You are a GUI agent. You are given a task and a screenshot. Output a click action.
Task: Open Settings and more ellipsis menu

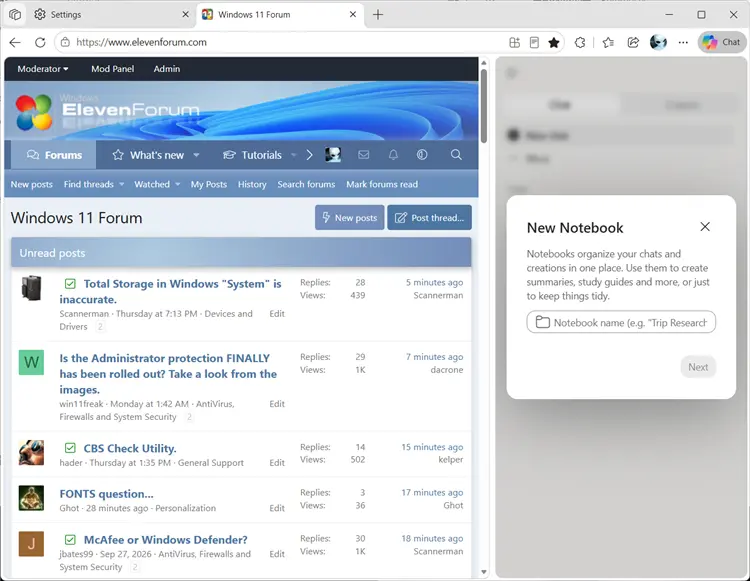(683, 43)
